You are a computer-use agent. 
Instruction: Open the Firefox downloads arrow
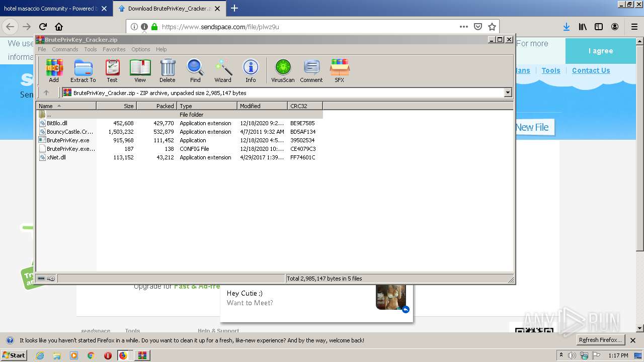(x=567, y=27)
